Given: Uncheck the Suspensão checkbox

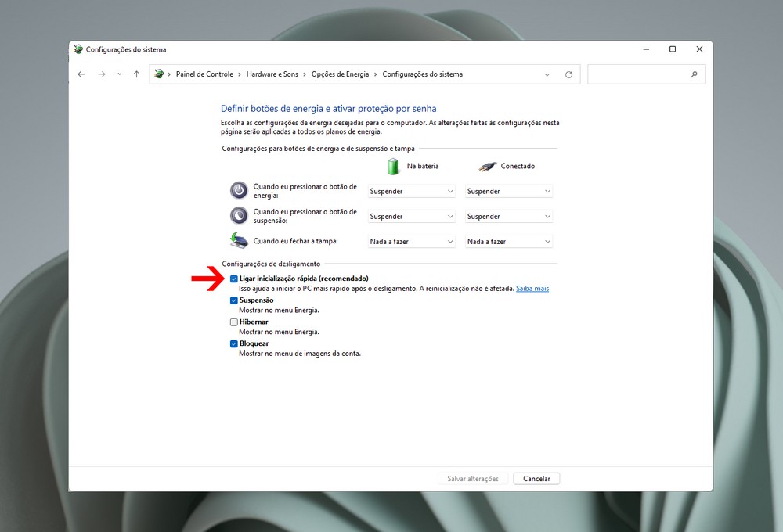Looking at the screenshot, I should point(234,300).
